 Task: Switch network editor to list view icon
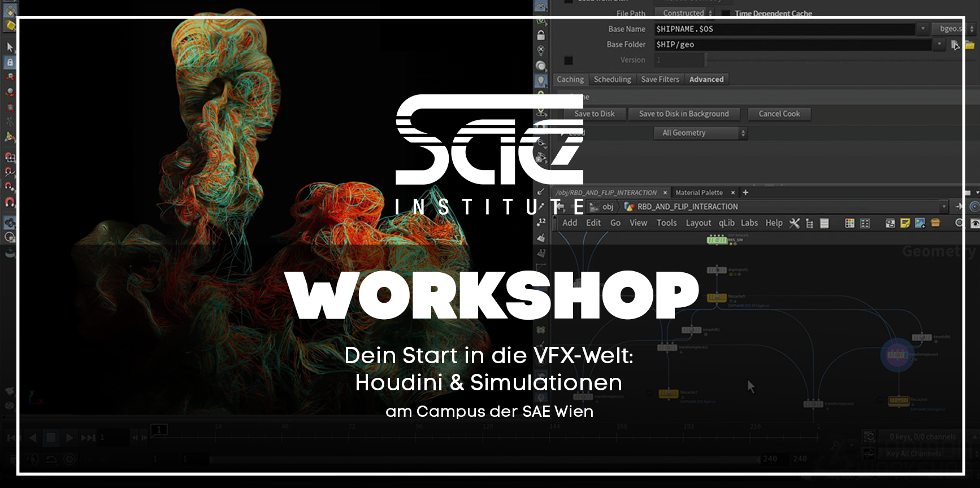[x=824, y=223]
